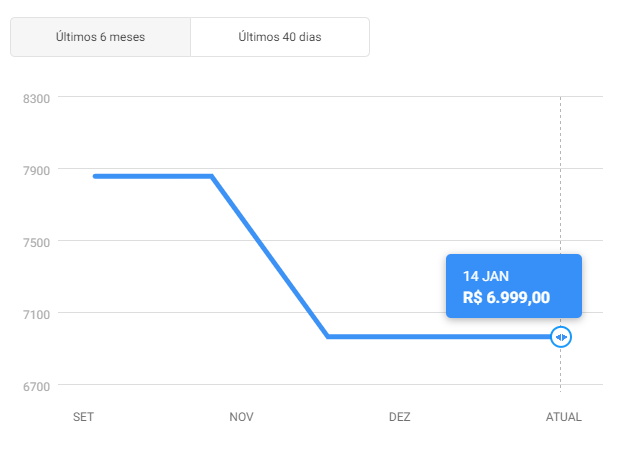The width and height of the screenshot is (619, 450).
Task: Click the left arrow inside the slider handle
Action: pos(558,337)
